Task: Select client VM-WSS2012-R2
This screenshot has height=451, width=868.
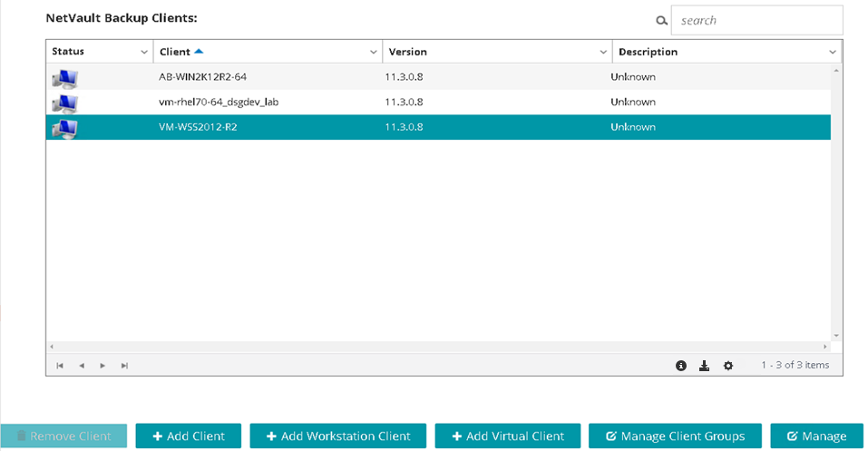Action: pyautogui.click(x=198, y=127)
